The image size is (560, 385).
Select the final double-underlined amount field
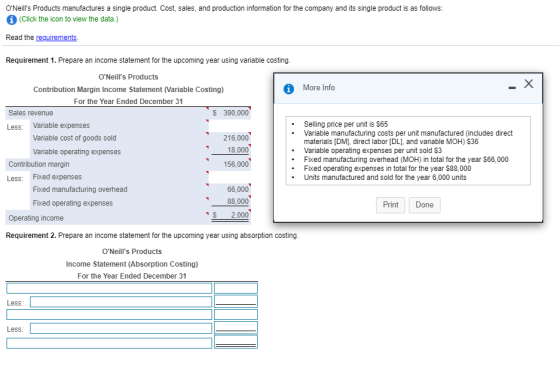(236, 342)
